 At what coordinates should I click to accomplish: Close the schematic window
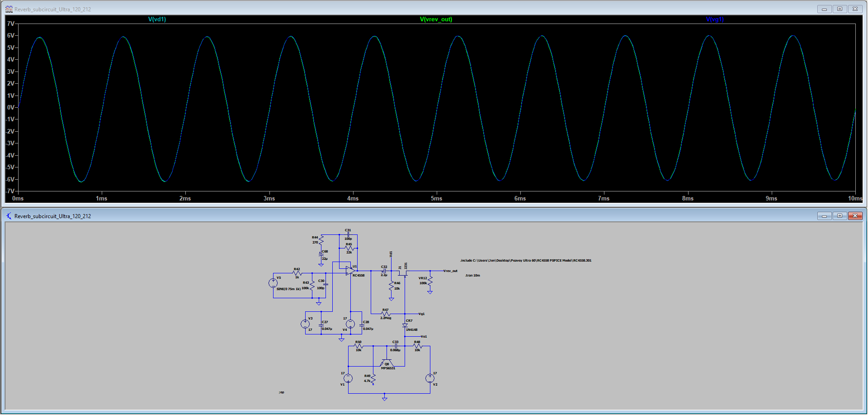click(x=855, y=216)
